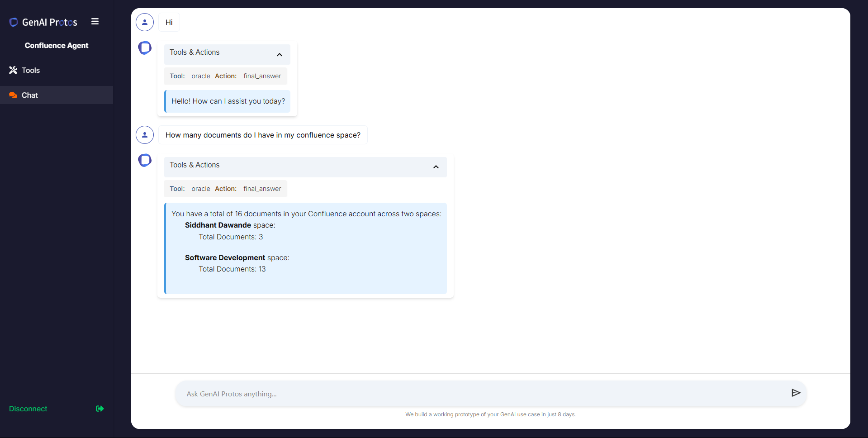
Task: Click bot avatar beside the documents answer
Action: [x=145, y=160]
